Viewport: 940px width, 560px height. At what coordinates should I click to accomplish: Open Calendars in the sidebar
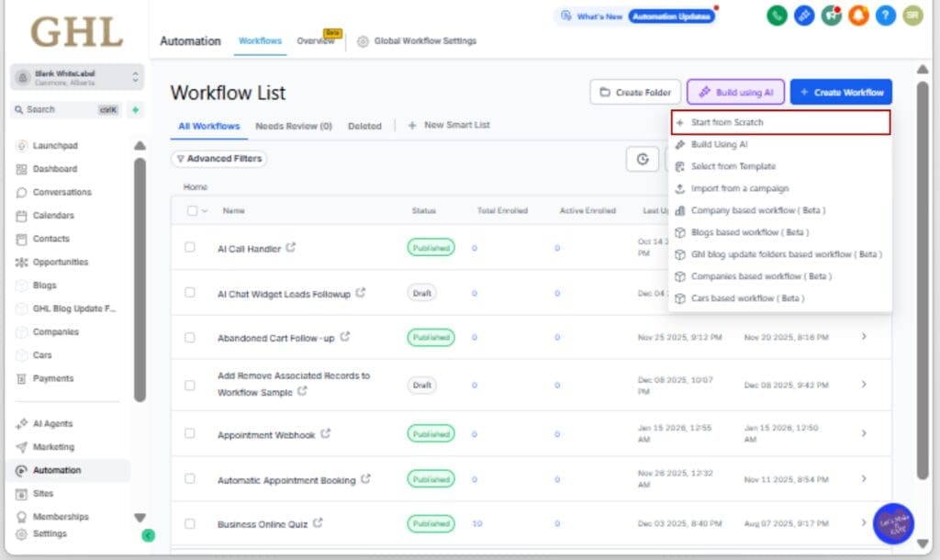click(52, 215)
